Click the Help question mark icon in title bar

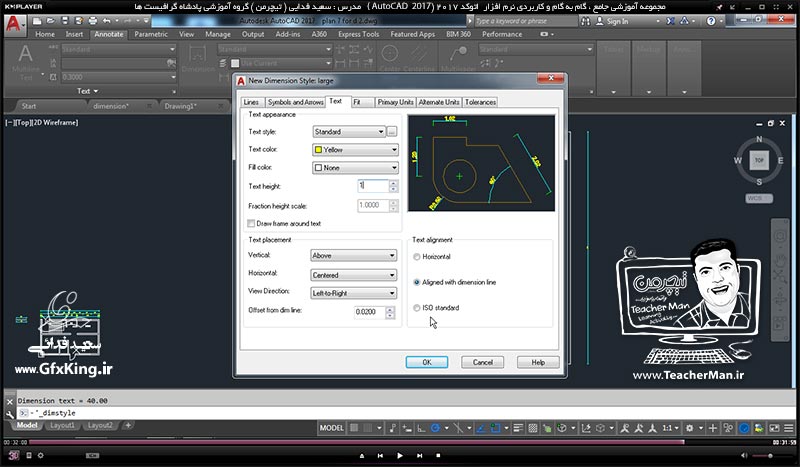pos(711,21)
